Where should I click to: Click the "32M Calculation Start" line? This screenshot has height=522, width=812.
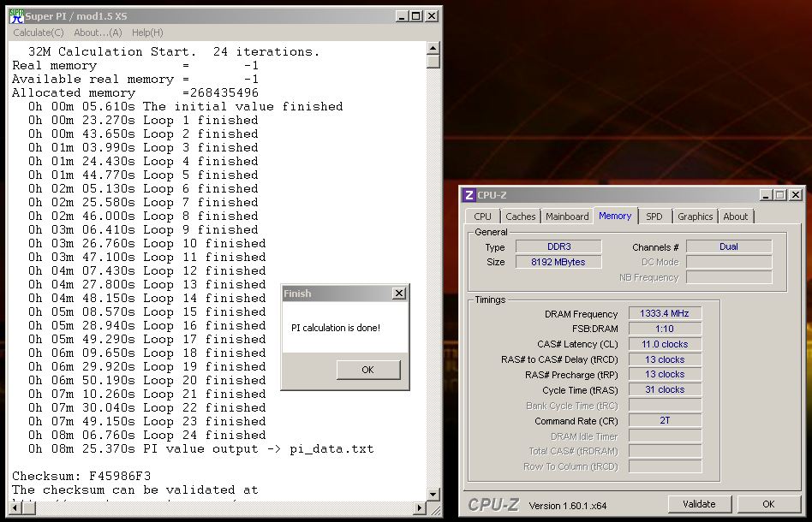point(174,51)
